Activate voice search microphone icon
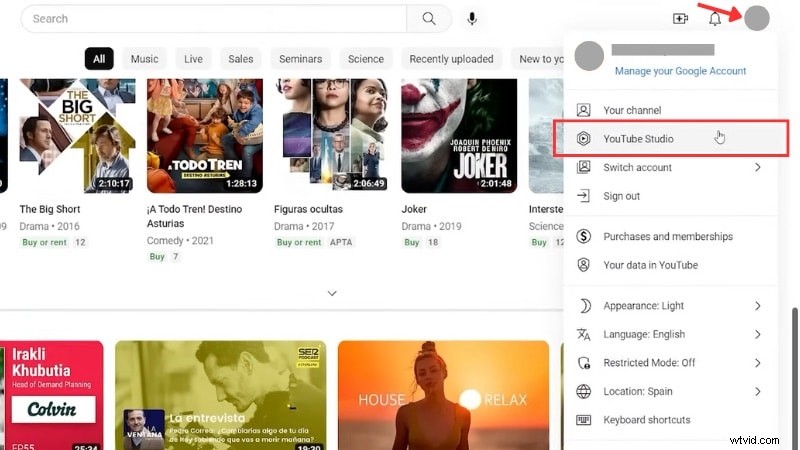This screenshot has height=450, width=800. coord(472,19)
